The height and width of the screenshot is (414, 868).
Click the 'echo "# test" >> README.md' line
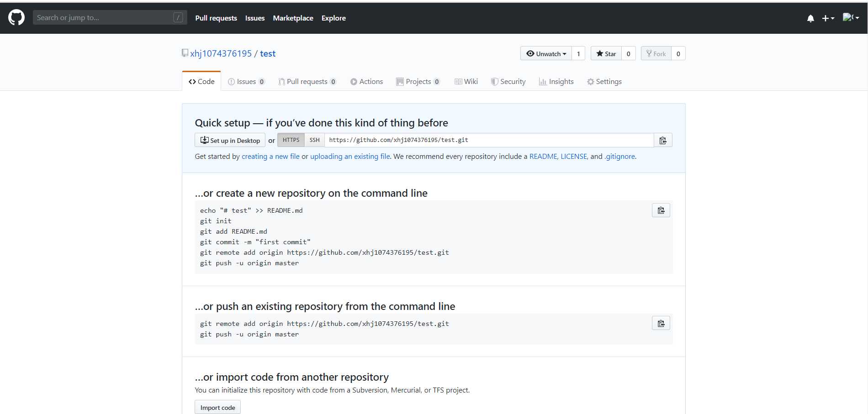pos(251,210)
